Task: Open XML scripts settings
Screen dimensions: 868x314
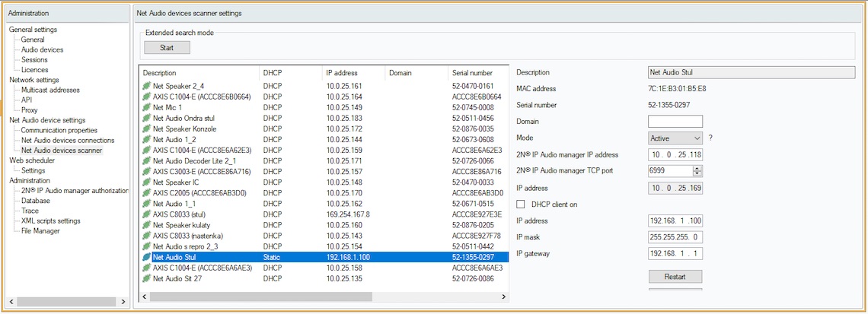Action: click(51, 221)
